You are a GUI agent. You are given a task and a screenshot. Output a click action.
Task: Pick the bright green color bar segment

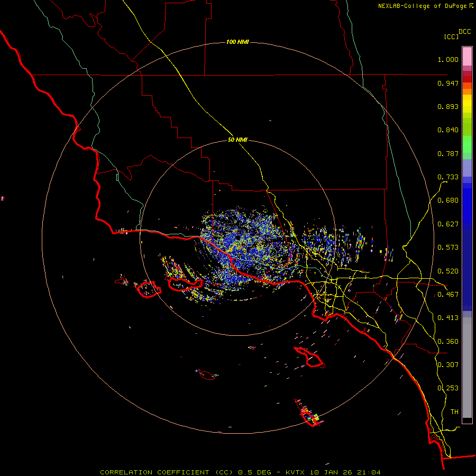[467, 144]
